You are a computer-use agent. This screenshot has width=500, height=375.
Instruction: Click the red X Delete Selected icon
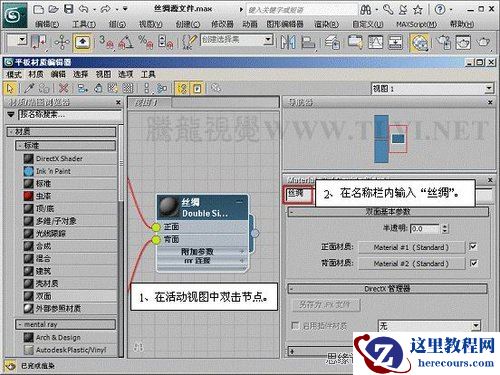pos(63,88)
